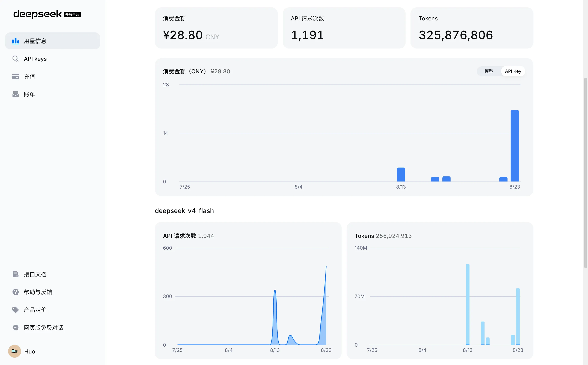Viewport: 588px width, 365px height.
Task: Click the tallest 8/13 bar in Tokens chart
Action: click(467, 304)
